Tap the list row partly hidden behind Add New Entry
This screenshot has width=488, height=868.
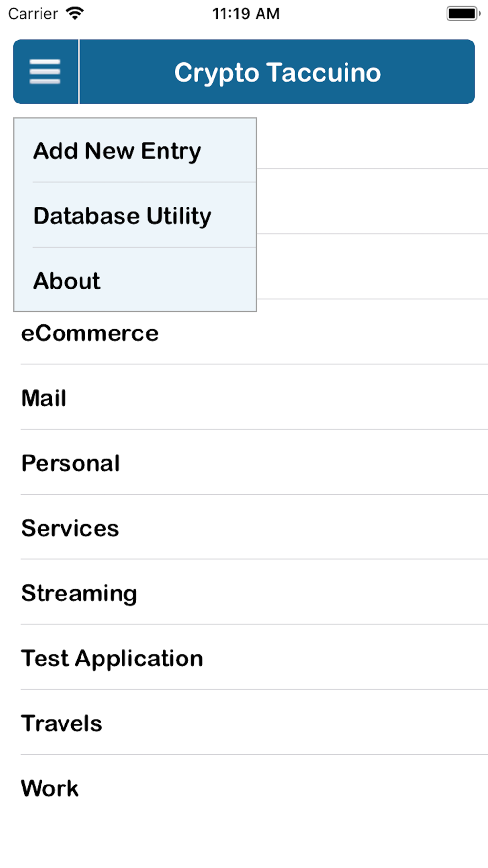click(x=372, y=144)
